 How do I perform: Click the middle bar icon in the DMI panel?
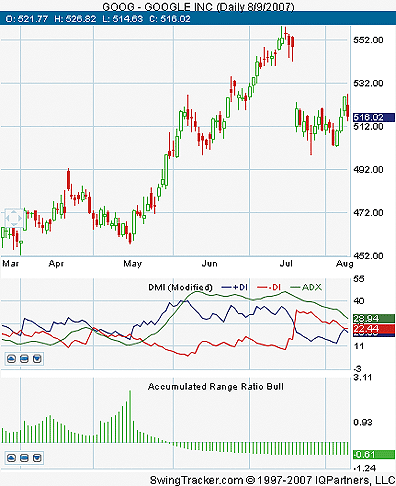pyautogui.click(x=24, y=359)
